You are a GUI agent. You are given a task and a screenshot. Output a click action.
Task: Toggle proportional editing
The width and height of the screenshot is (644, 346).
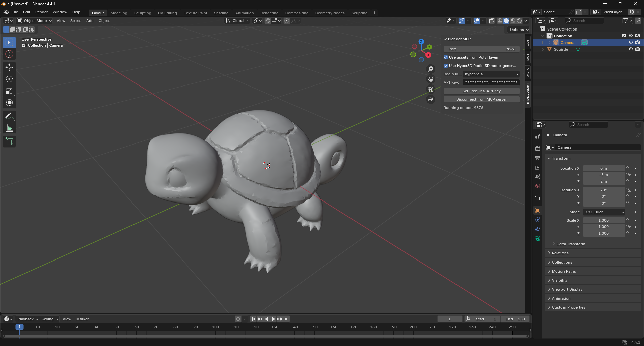(x=287, y=21)
